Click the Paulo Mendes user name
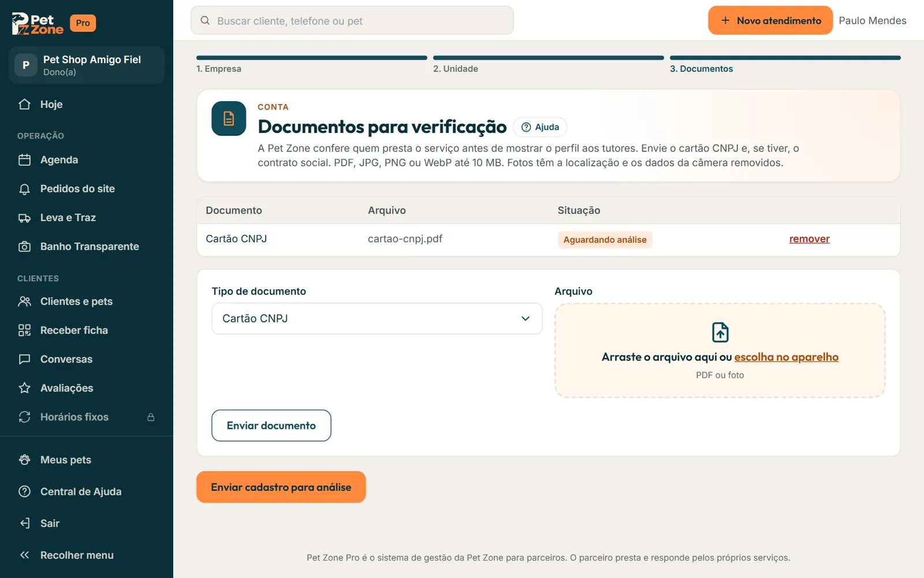 tap(873, 20)
